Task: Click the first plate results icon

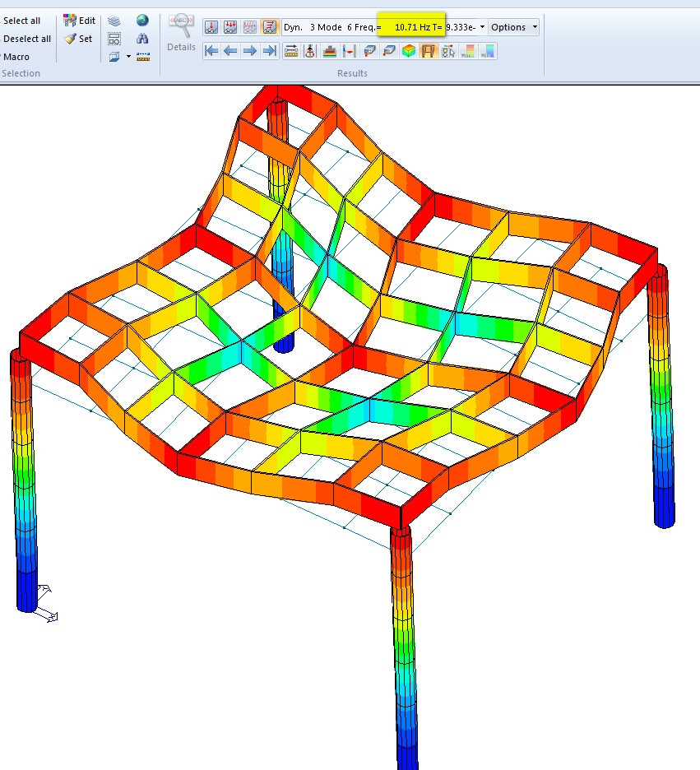Action: pos(369,50)
